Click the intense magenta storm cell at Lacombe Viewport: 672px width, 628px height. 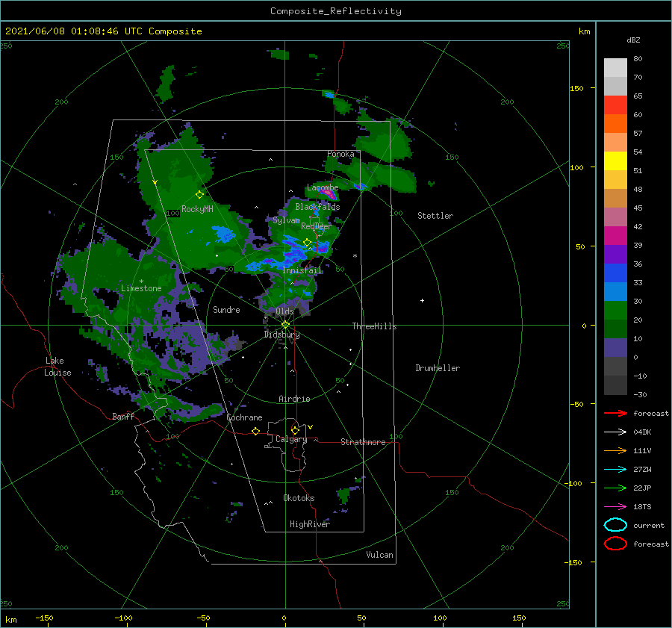329,194
